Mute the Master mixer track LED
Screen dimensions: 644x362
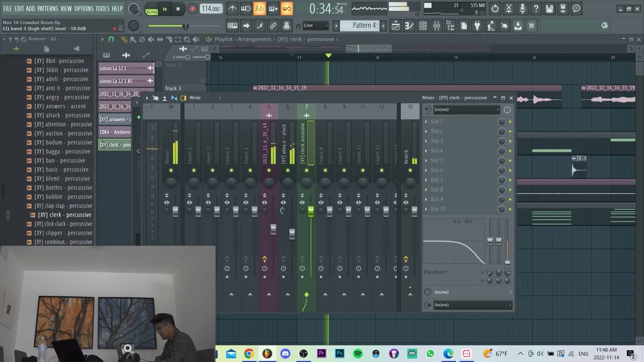[171, 170]
